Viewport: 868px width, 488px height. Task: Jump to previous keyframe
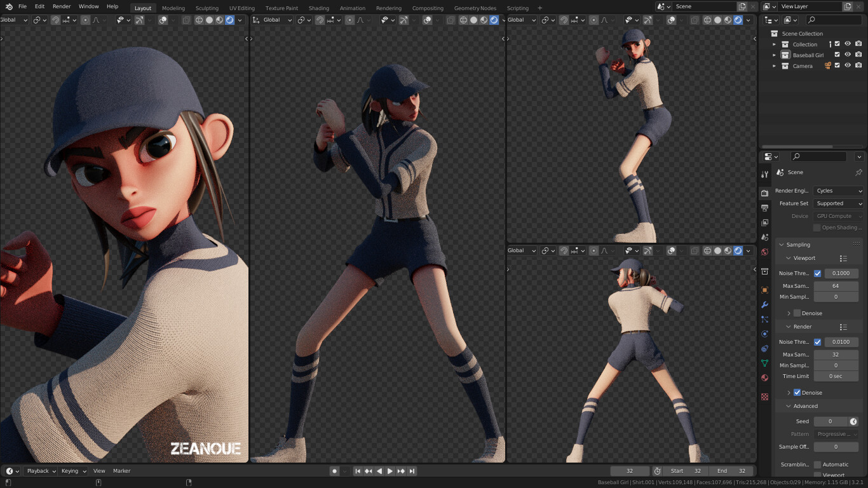pos(369,471)
